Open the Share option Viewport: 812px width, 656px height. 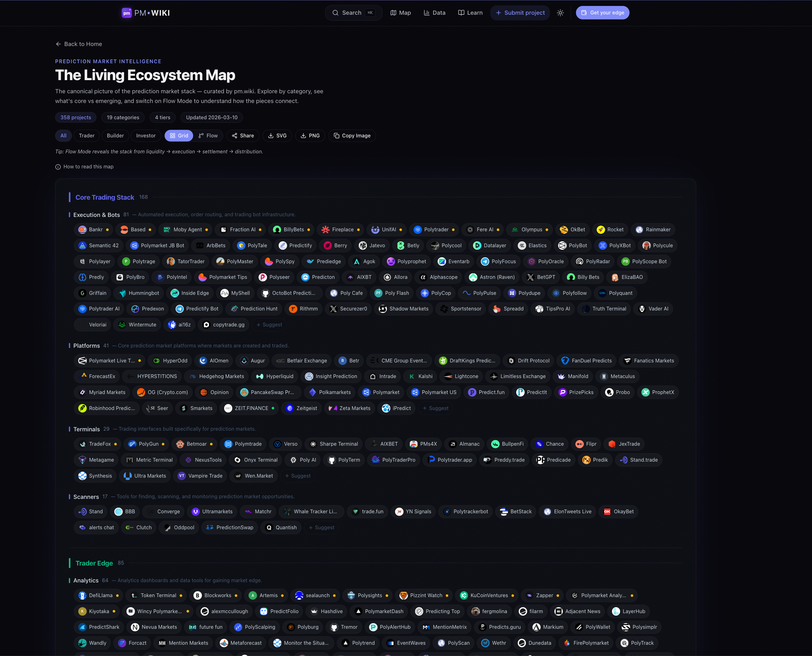point(243,136)
